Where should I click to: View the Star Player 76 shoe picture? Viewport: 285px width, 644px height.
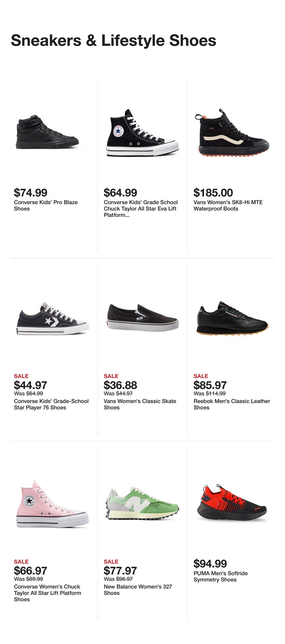click(x=52, y=319)
